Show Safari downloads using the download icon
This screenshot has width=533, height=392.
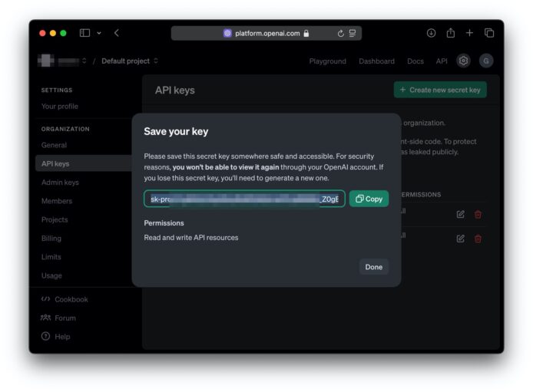[x=431, y=33]
